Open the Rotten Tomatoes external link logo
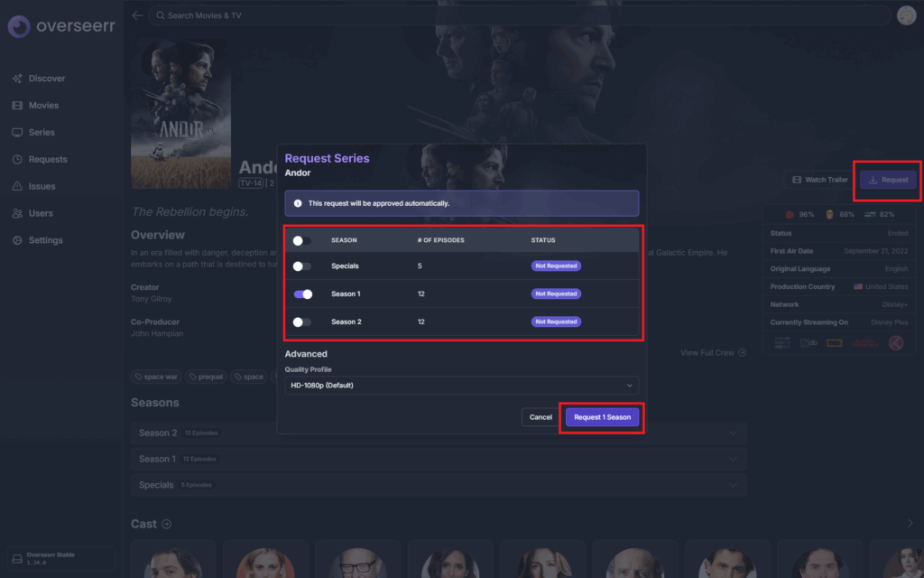 pos(865,343)
